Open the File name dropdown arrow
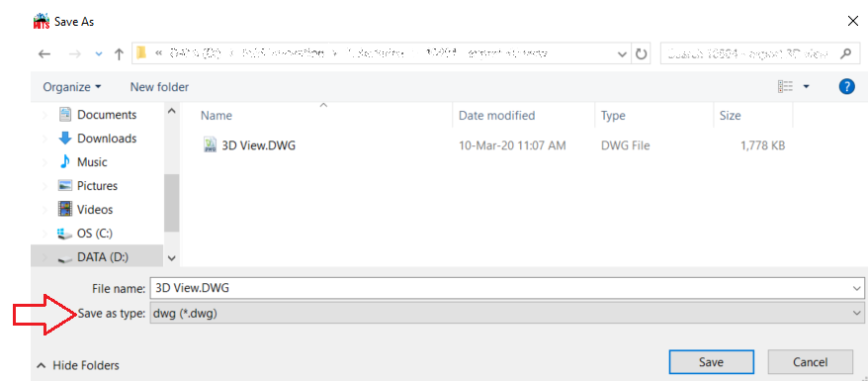Screen dimensions: 868x381 click(x=857, y=288)
